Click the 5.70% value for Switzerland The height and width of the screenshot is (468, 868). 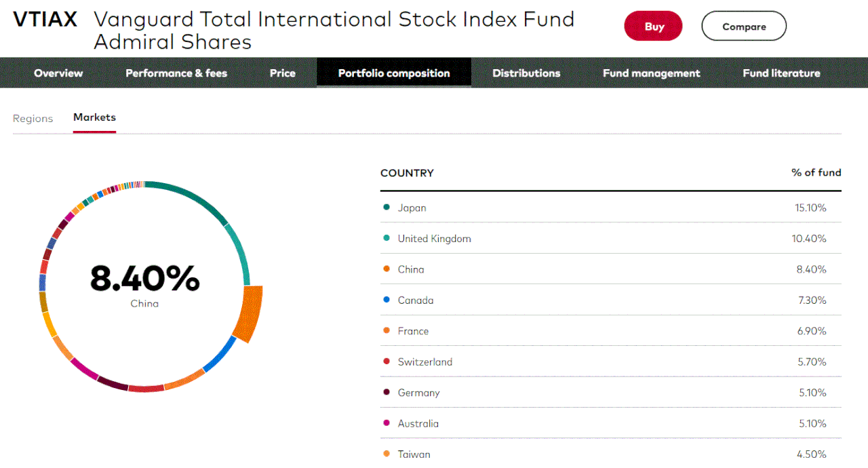click(812, 362)
